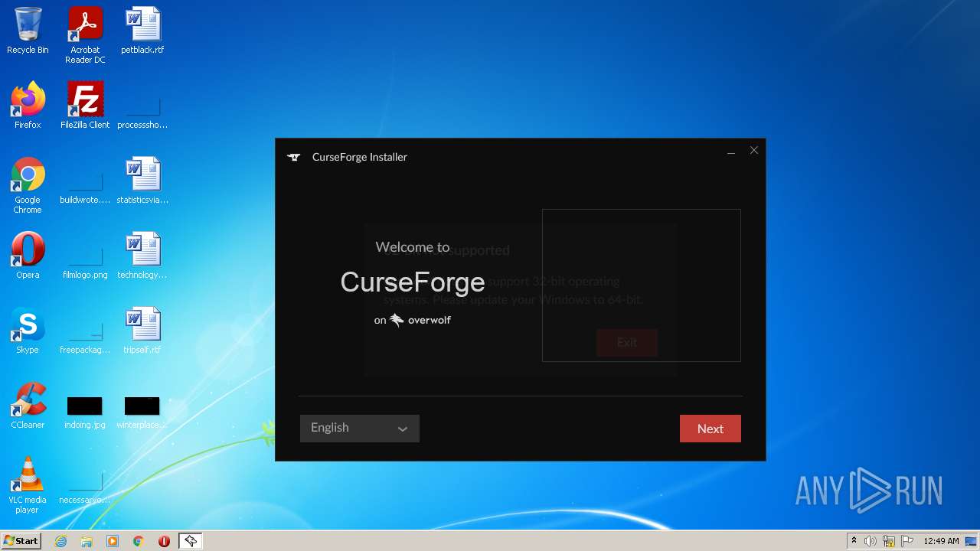The height and width of the screenshot is (551, 980).
Task: Open Opera from the taskbar
Action: click(164, 541)
